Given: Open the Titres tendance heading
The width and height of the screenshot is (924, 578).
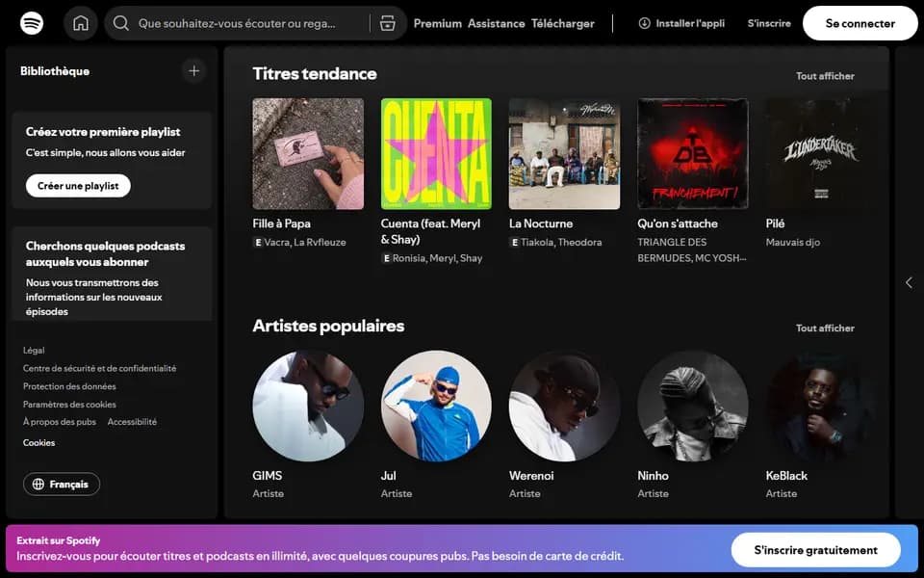Looking at the screenshot, I should coord(315,74).
